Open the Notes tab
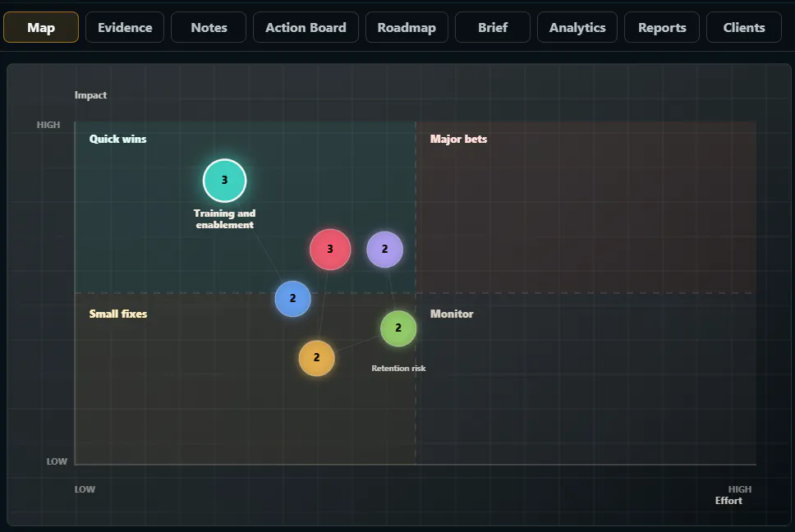Screen dimensions: 795x532 pyautogui.click(x=209, y=27)
